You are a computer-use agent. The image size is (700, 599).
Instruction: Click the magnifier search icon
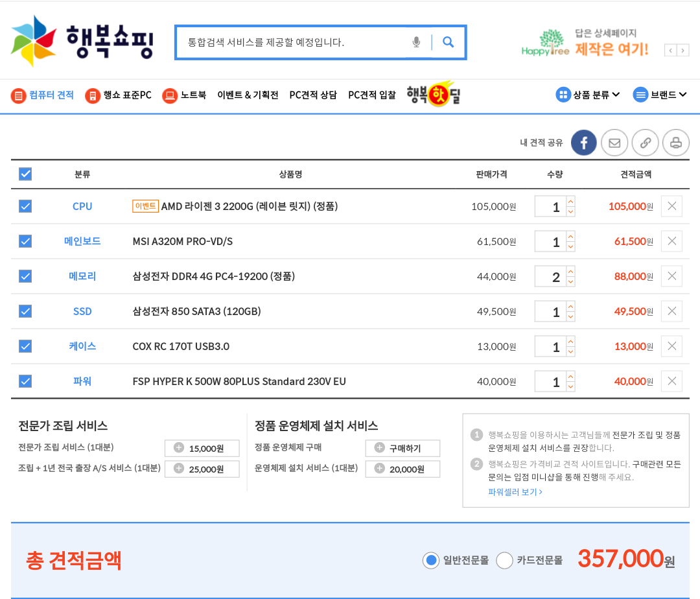(x=448, y=42)
